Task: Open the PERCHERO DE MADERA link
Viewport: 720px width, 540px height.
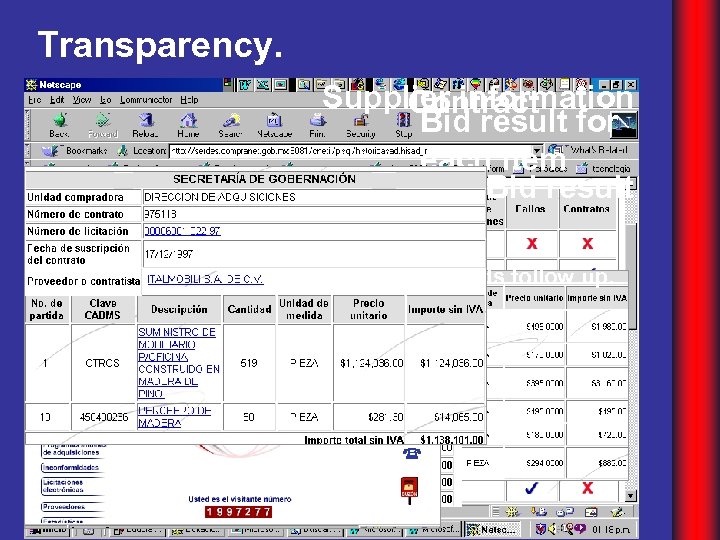Action: (x=174, y=416)
